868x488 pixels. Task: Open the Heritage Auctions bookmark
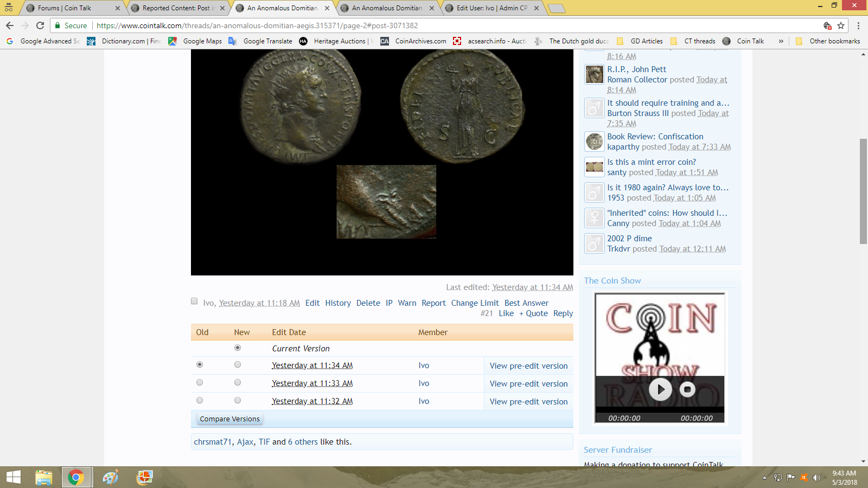[336, 41]
